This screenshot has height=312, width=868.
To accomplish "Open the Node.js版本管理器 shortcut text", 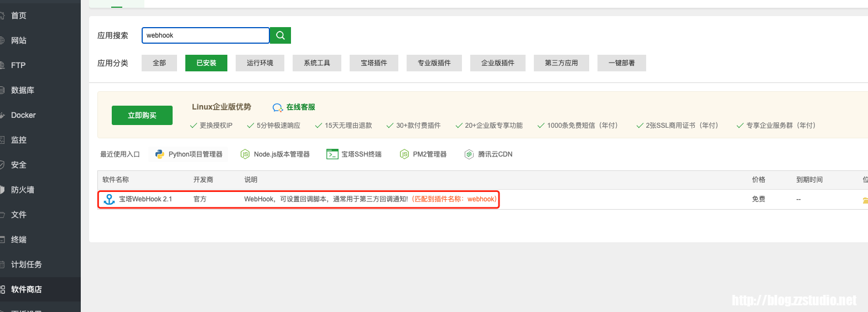I will 282,154.
